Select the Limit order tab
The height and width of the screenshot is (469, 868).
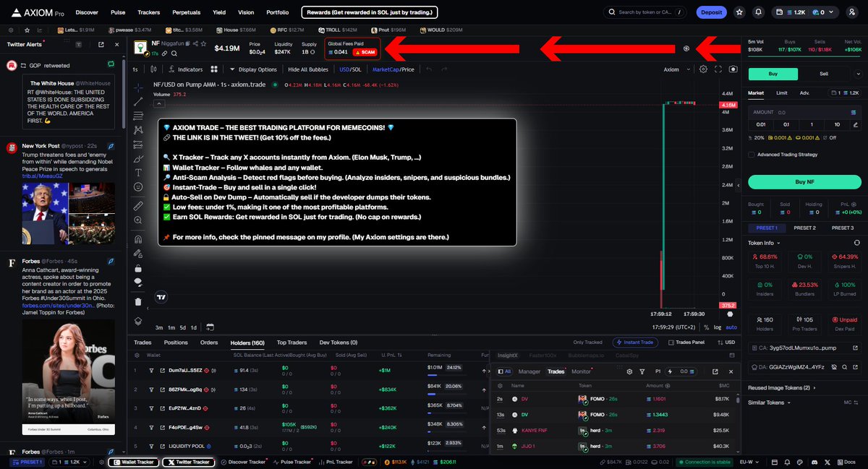pyautogui.click(x=782, y=92)
